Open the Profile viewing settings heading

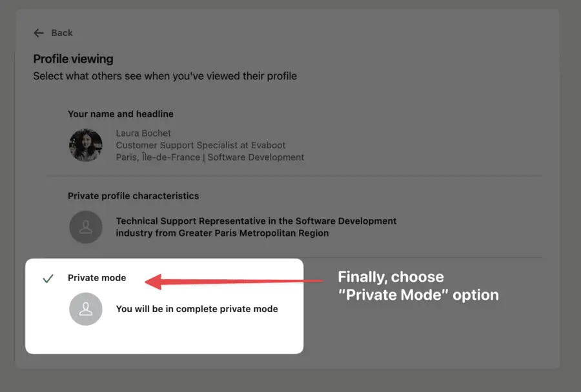pos(73,59)
